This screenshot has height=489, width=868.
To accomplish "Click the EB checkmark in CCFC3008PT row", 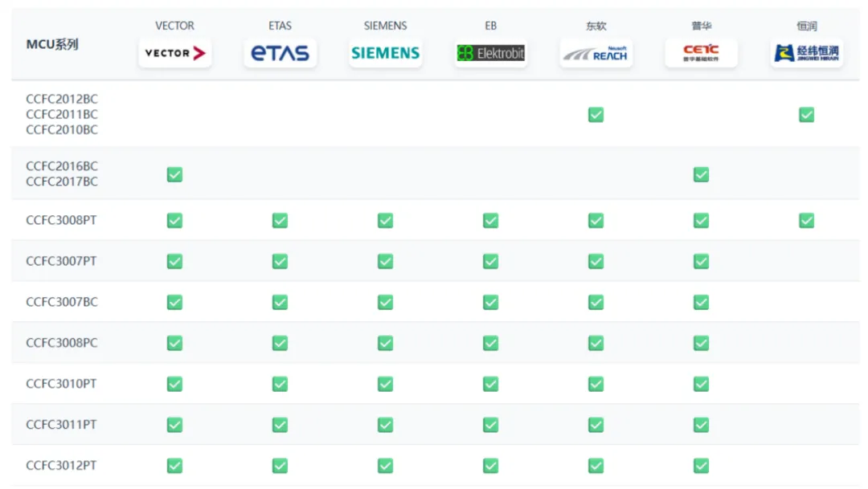I will coord(490,220).
